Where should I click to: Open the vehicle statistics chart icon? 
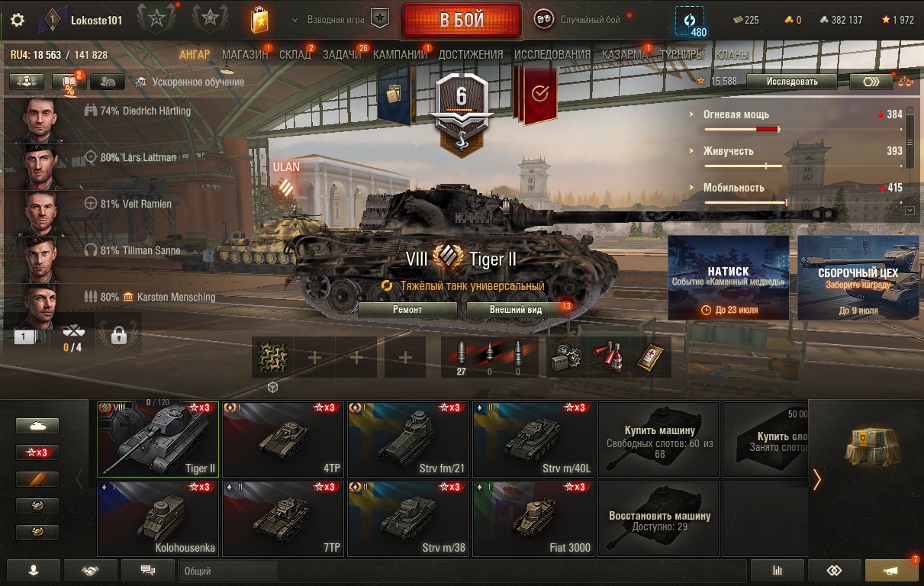coord(778,571)
